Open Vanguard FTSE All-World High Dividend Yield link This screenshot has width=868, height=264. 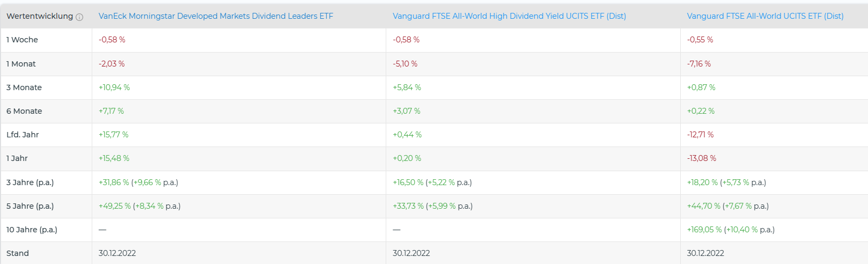pyautogui.click(x=509, y=16)
